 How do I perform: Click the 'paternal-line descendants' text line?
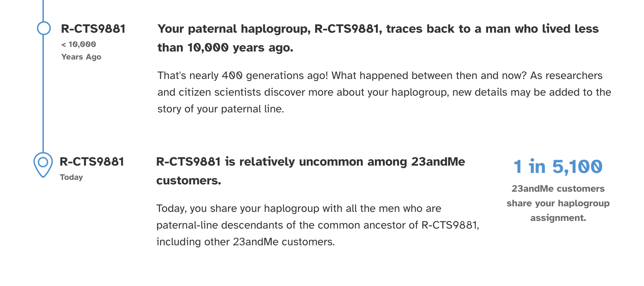pos(317,225)
